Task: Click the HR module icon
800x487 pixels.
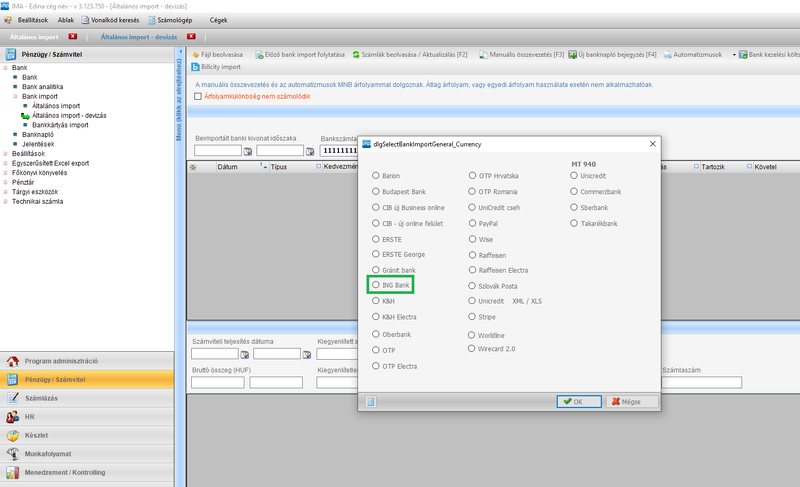Action: 12,417
